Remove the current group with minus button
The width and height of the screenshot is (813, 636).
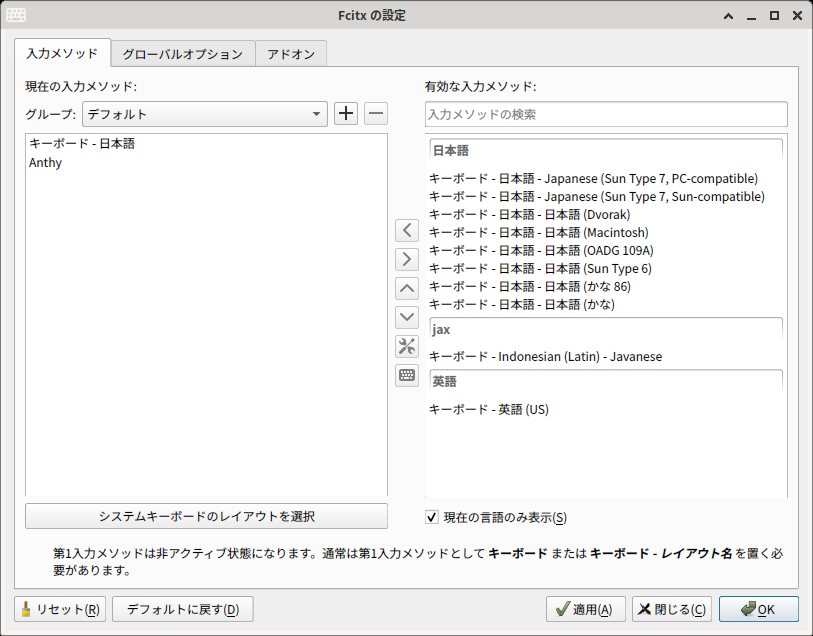click(376, 113)
